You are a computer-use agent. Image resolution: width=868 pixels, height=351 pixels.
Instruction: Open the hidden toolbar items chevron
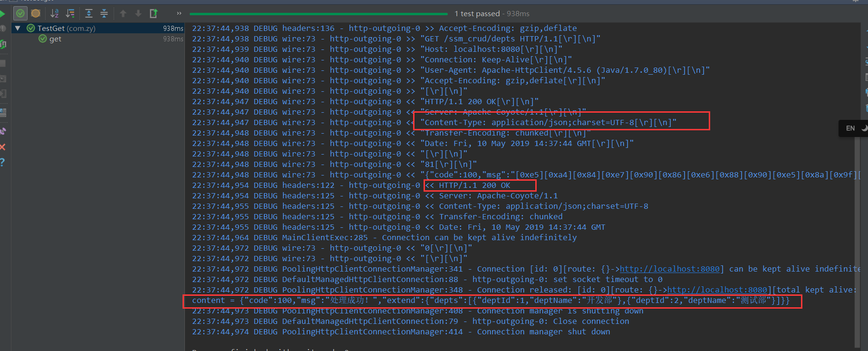tap(179, 13)
